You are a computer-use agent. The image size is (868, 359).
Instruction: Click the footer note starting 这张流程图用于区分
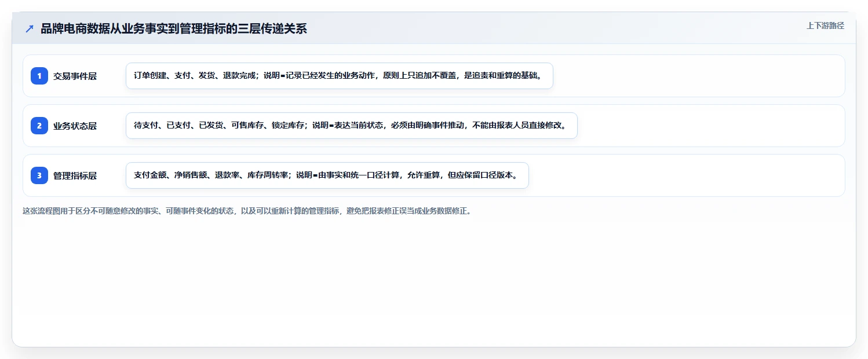point(248,211)
